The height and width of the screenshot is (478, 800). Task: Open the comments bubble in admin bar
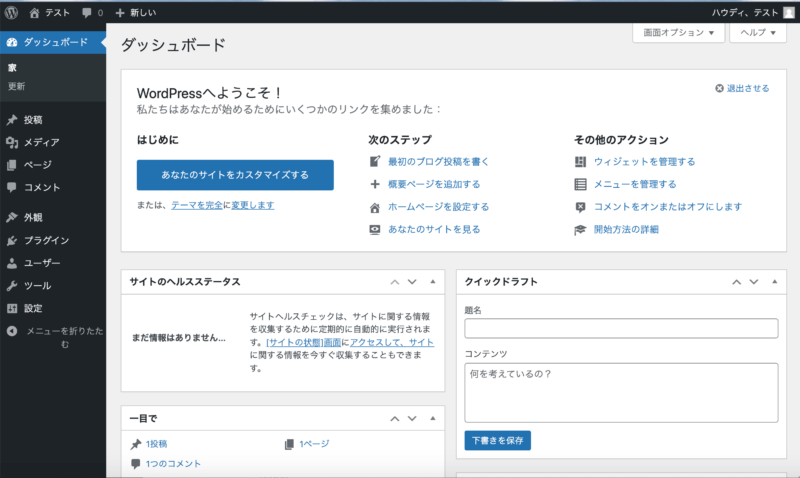(x=87, y=13)
